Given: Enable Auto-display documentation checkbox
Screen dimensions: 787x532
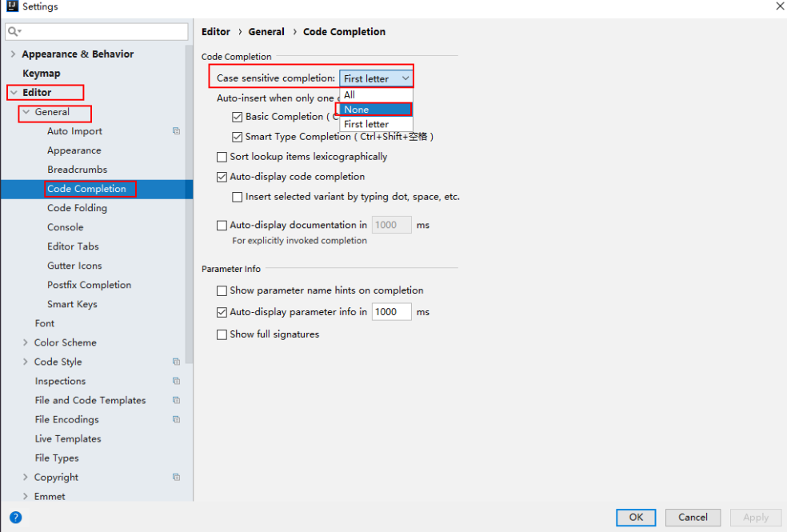Looking at the screenshot, I should point(222,226).
